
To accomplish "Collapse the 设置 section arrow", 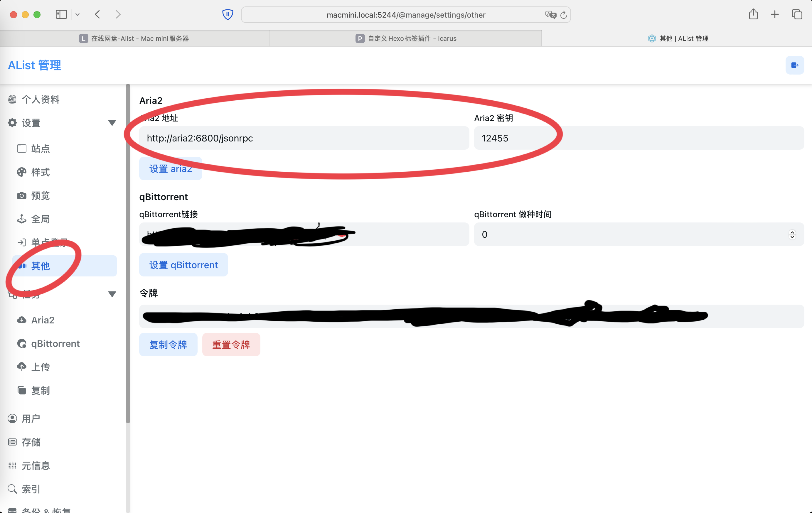I will coord(112,123).
